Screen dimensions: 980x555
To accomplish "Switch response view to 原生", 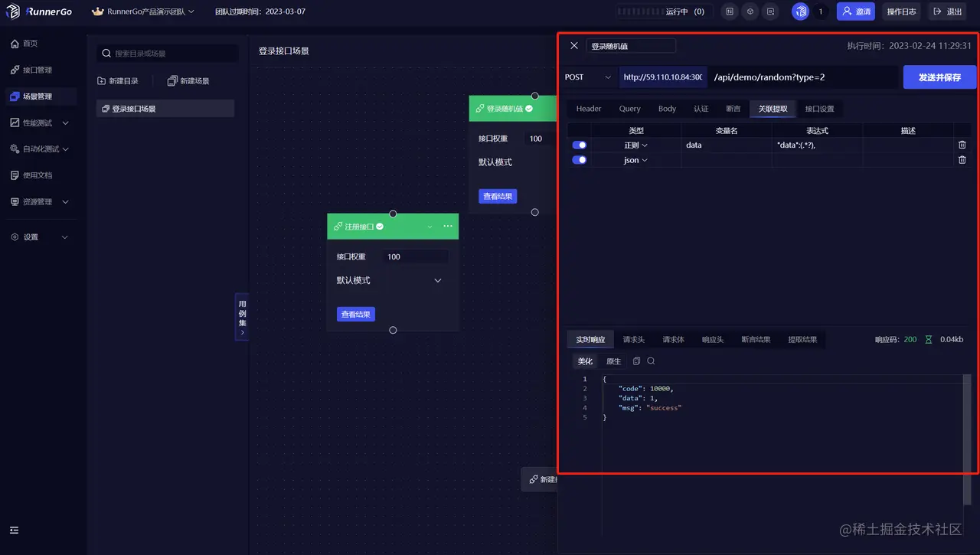I will point(614,361).
